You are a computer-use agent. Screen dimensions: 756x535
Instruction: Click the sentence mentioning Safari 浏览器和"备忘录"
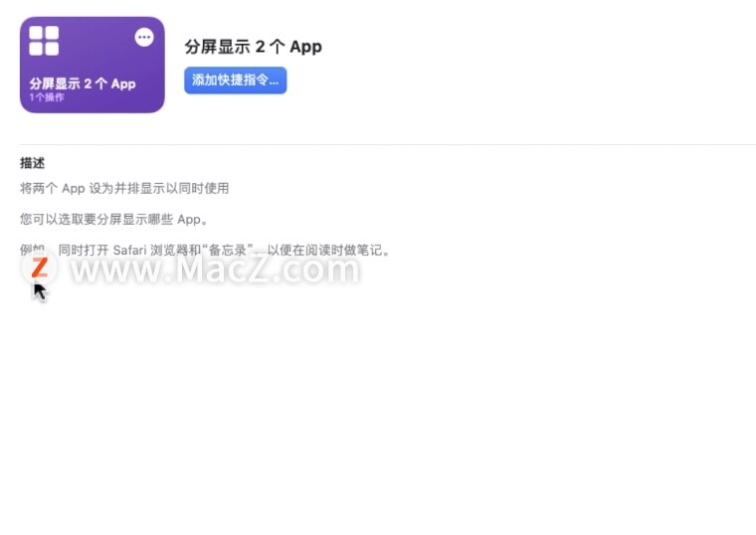click(x=205, y=251)
